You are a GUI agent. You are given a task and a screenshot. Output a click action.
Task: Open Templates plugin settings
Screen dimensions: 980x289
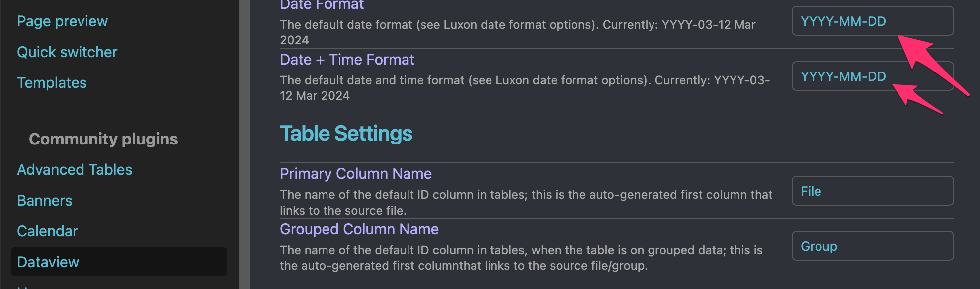pyautogui.click(x=52, y=83)
